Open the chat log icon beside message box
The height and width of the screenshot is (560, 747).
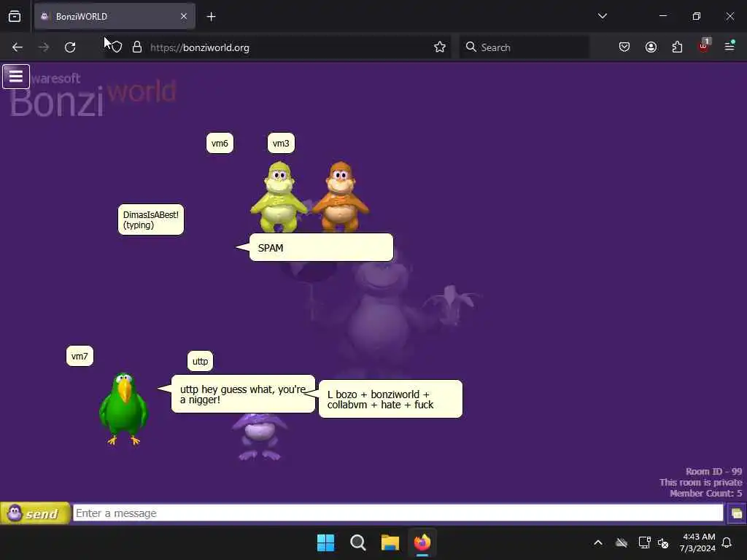737,513
